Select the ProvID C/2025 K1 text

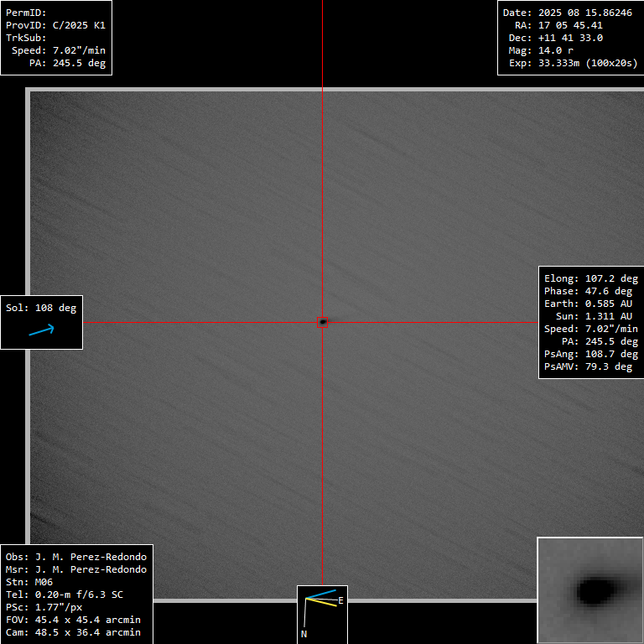click(55, 25)
